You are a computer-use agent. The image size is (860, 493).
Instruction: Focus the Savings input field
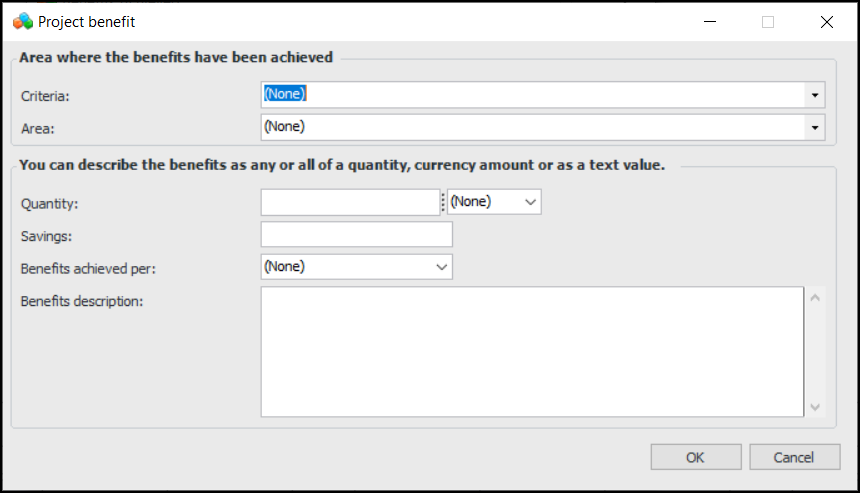356,235
